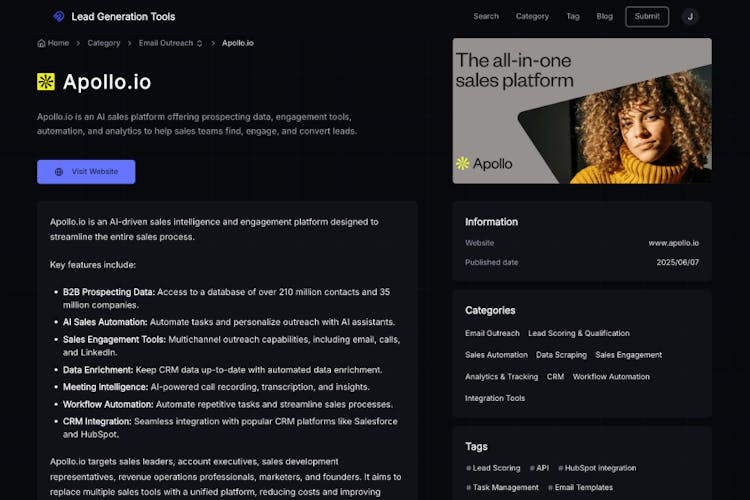Select the Integration Tools category
Image resolution: width=750 pixels, height=500 pixels.
[x=495, y=398]
